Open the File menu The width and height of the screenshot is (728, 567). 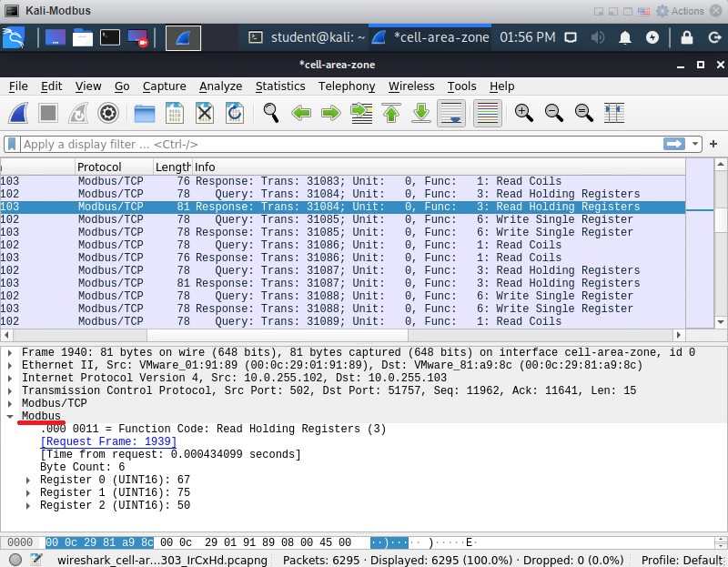pyautogui.click(x=18, y=86)
